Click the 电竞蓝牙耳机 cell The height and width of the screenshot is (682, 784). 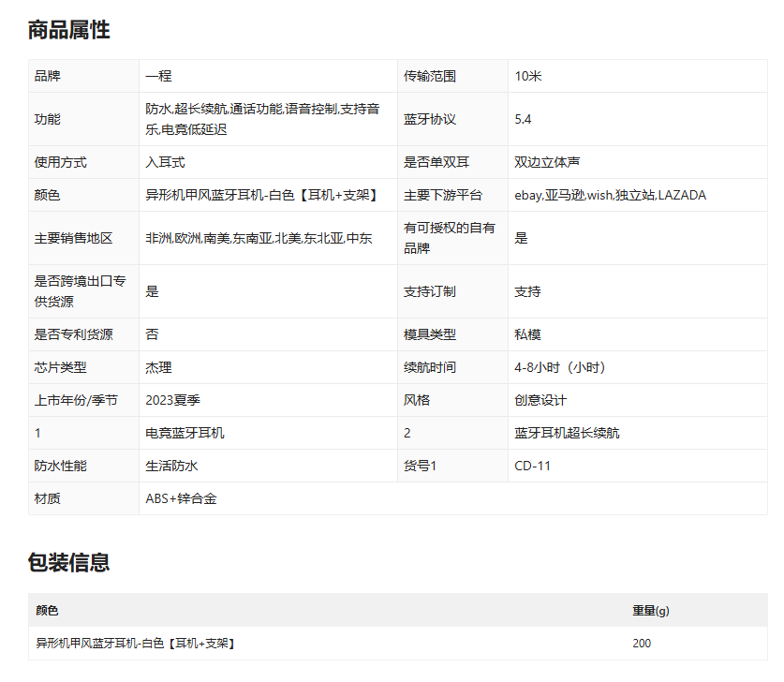tap(185, 433)
